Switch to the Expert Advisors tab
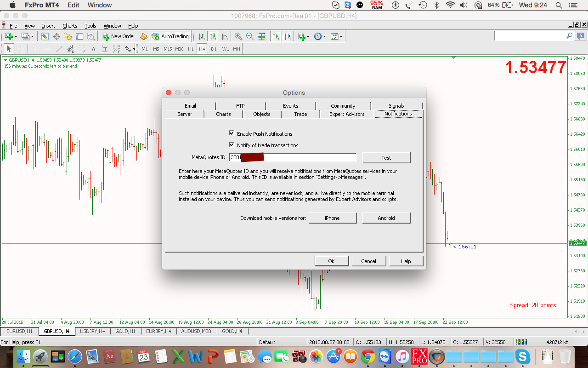This screenshot has width=588, height=368. click(347, 114)
